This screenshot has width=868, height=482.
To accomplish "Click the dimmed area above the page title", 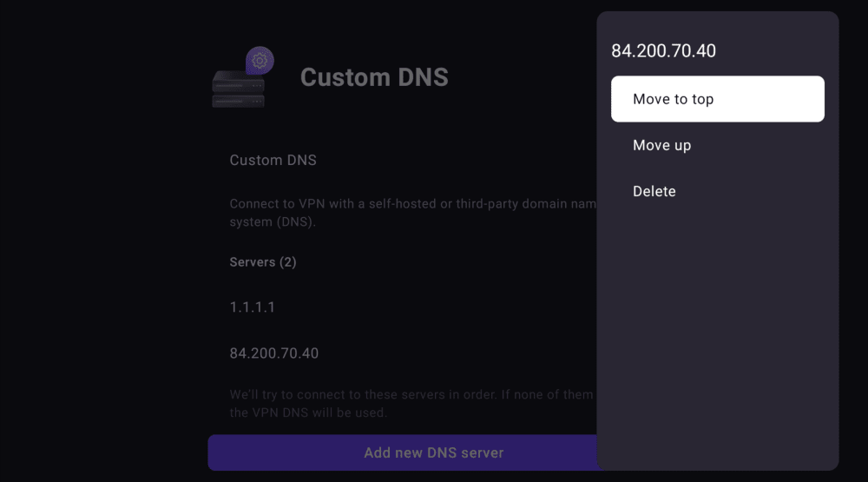I will 391,22.
